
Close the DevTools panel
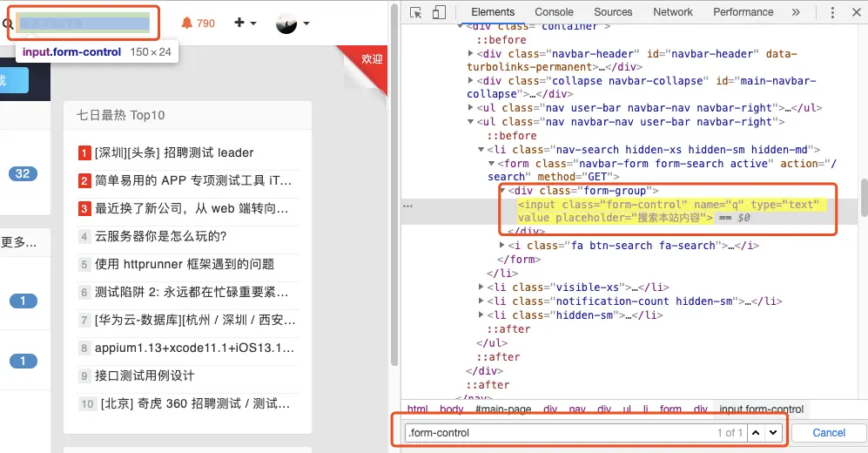point(857,12)
